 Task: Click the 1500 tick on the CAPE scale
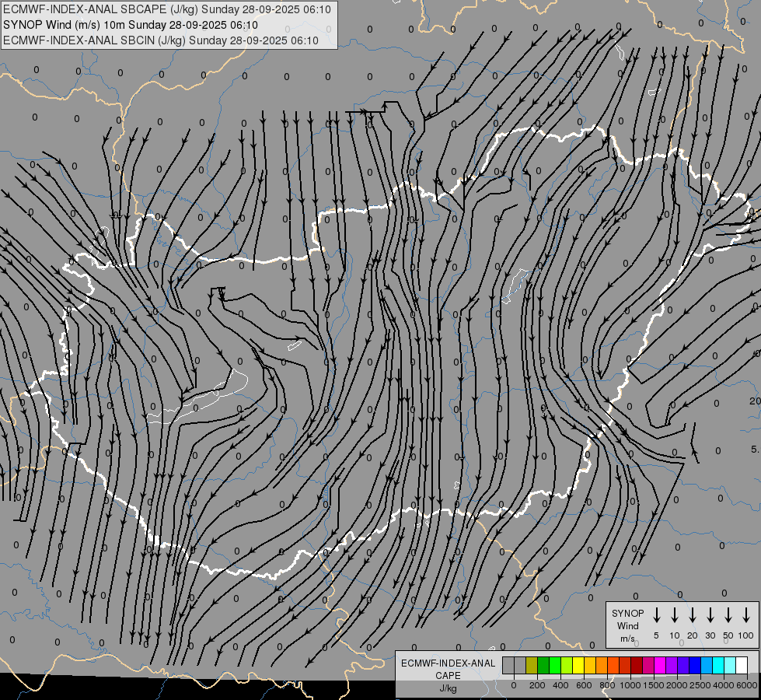[x=654, y=685]
